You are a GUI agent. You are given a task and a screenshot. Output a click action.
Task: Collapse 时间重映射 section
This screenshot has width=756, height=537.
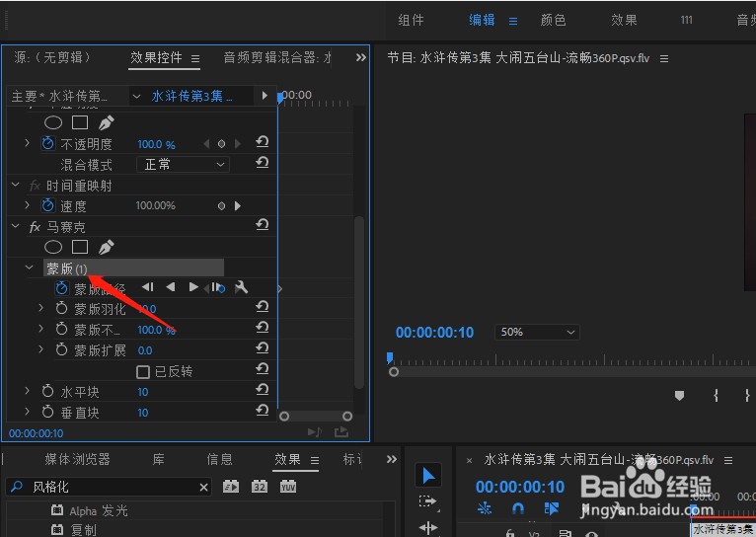(16, 185)
